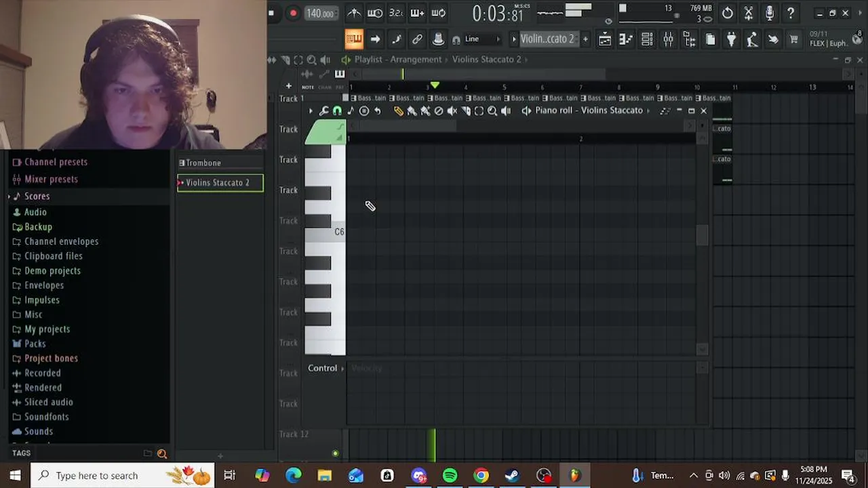Click the link icon in main toolbar
868x488 pixels.
tap(417, 39)
